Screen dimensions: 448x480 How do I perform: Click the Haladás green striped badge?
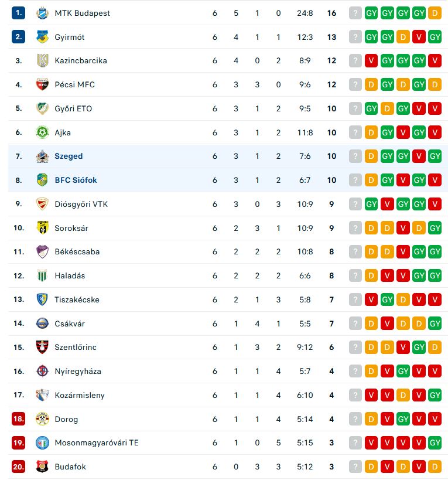(42, 275)
